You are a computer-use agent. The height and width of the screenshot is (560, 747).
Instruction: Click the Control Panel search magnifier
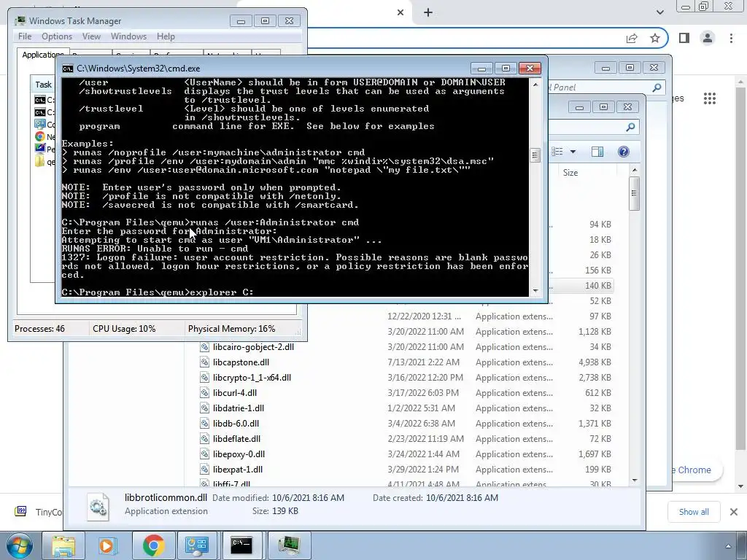[x=657, y=87]
